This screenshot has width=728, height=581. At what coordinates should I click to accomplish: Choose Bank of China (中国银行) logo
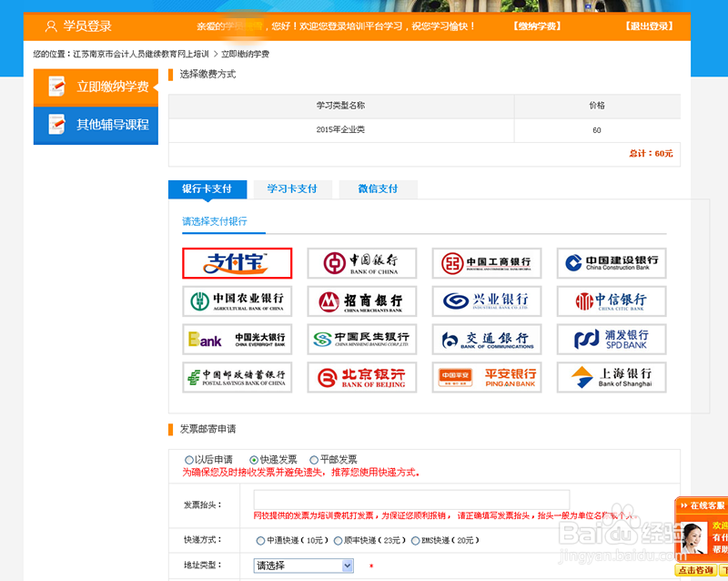[361, 263]
